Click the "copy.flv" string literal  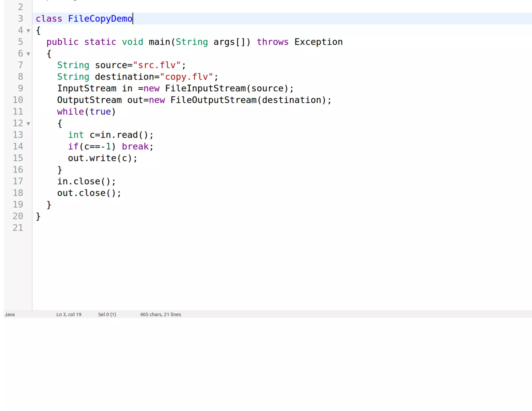click(x=186, y=77)
